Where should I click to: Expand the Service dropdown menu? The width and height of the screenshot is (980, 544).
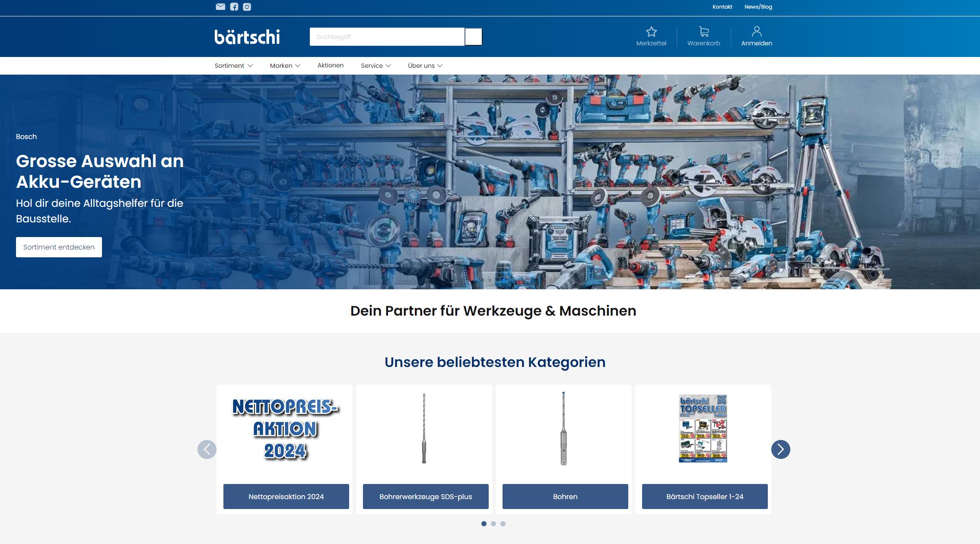point(375,66)
